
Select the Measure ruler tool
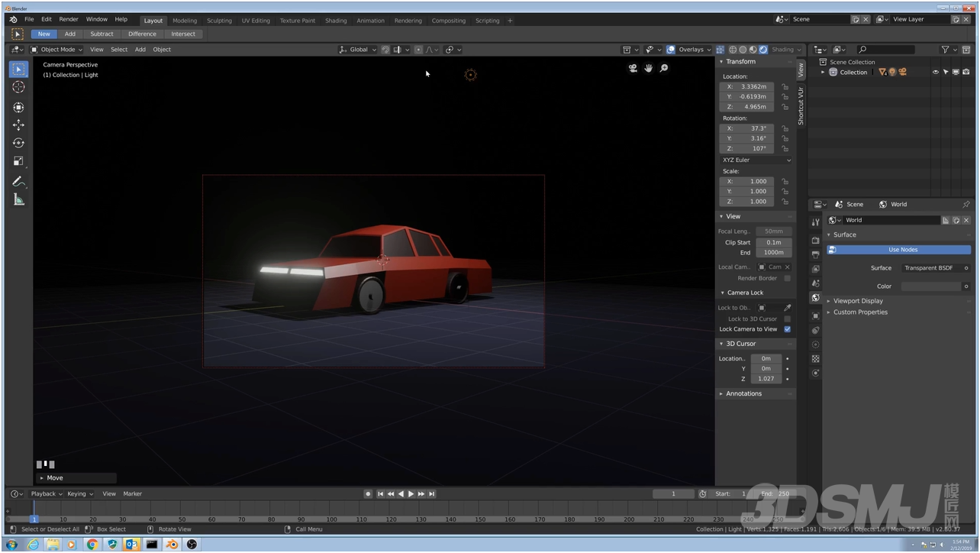(x=18, y=199)
